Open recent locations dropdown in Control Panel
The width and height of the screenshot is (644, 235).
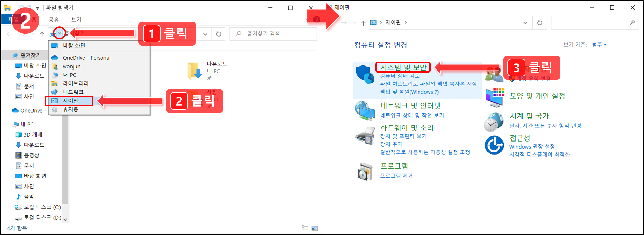pos(355,23)
